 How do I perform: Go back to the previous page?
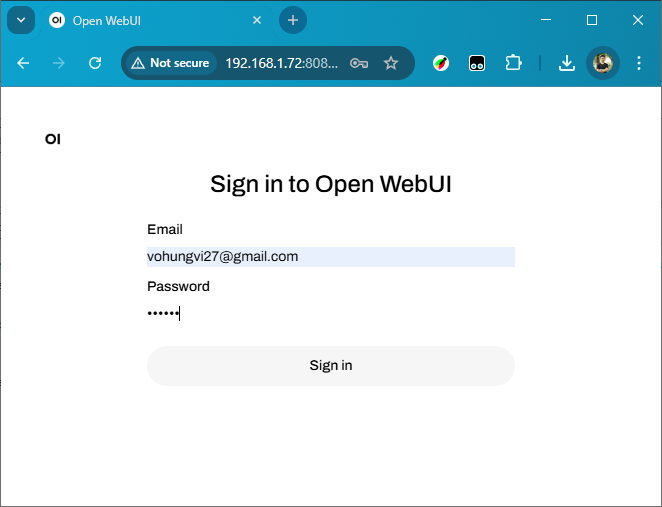pos(23,63)
